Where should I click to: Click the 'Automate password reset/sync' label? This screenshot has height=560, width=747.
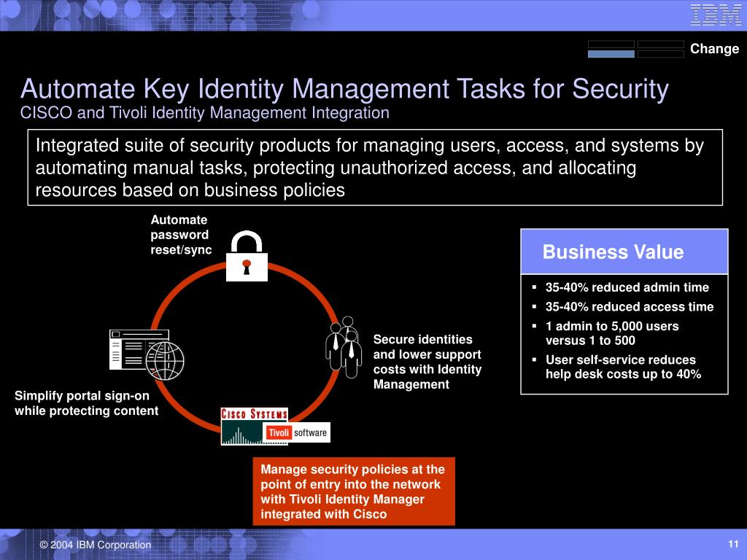click(181, 235)
